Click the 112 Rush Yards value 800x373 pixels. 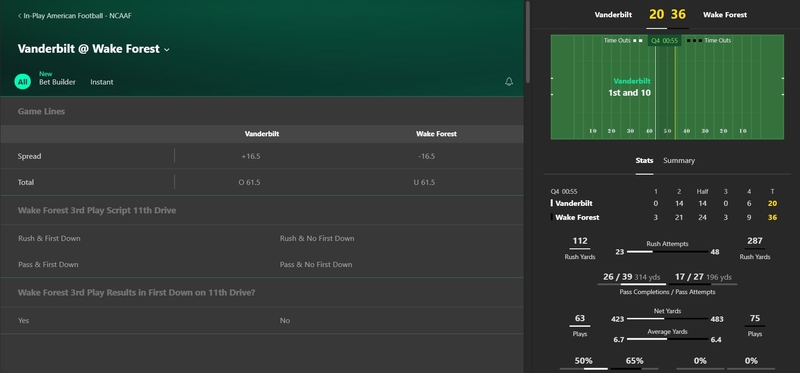(580, 241)
